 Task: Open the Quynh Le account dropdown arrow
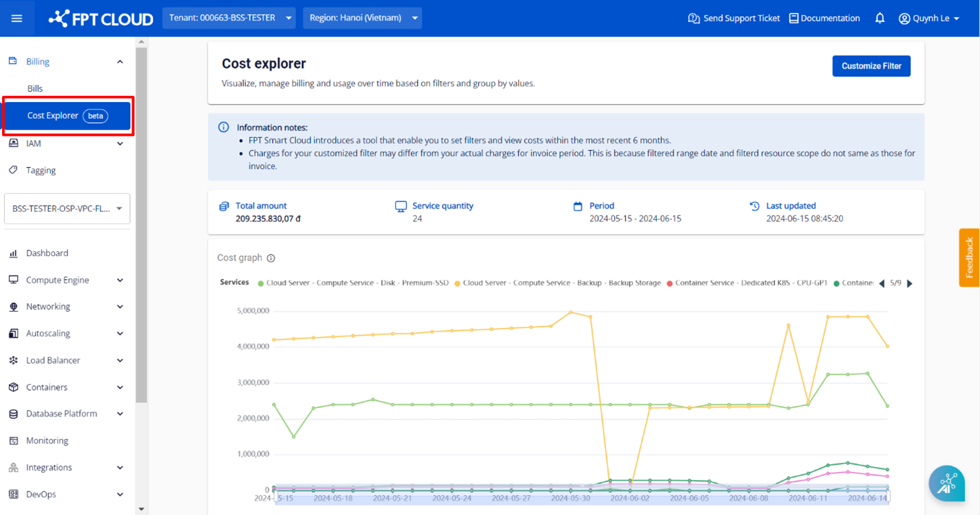pyautogui.click(x=957, y=18)
